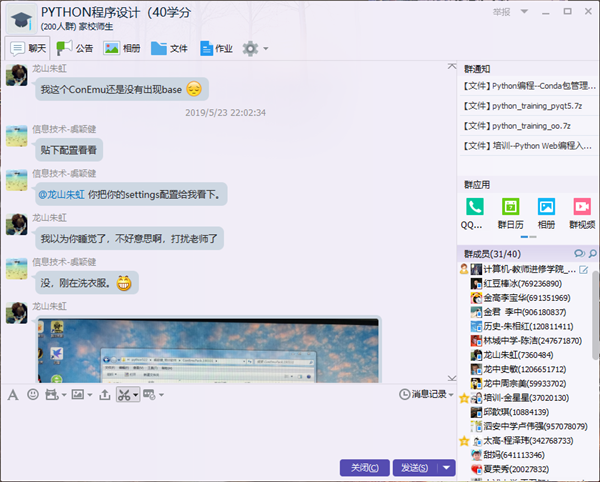Click the @龙山朱虹 mention link
This screenshot has width=600, height=482.
(x=62, y=194)
